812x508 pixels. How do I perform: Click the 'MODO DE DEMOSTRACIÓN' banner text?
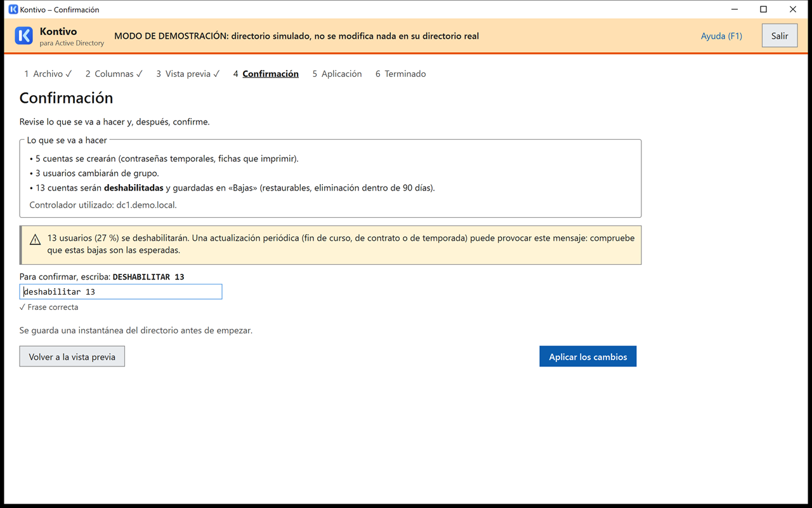[296, 36]
